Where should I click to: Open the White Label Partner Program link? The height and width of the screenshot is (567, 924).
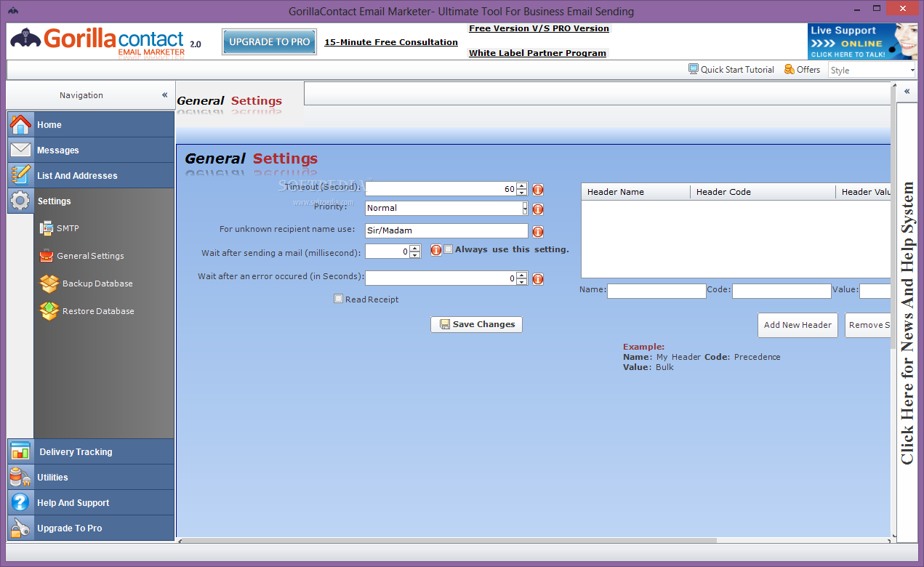(x=537, y=53)
